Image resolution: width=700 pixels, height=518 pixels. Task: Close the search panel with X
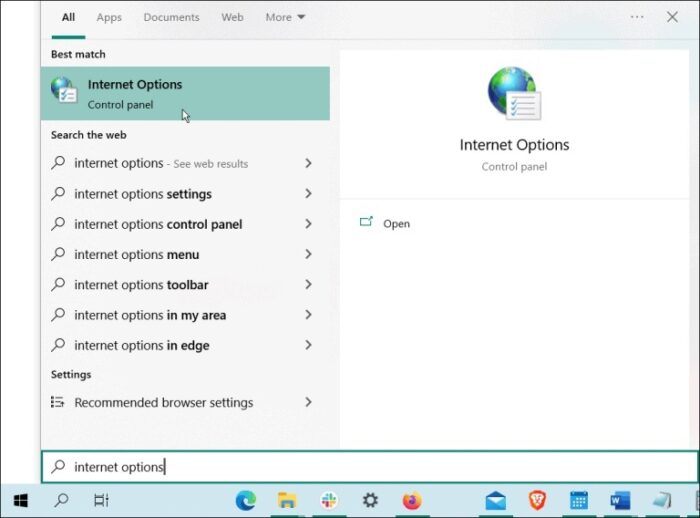click(672, 17)
